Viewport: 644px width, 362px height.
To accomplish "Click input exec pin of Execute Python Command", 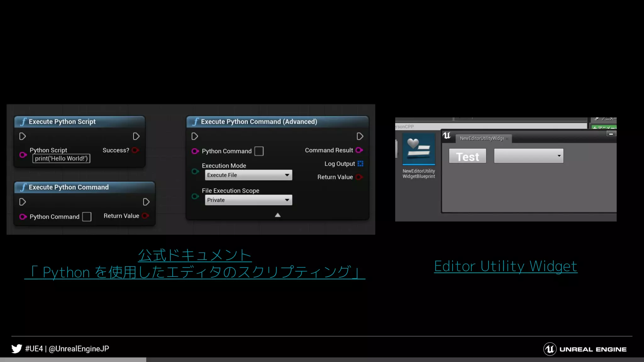I will click(22, 202).
